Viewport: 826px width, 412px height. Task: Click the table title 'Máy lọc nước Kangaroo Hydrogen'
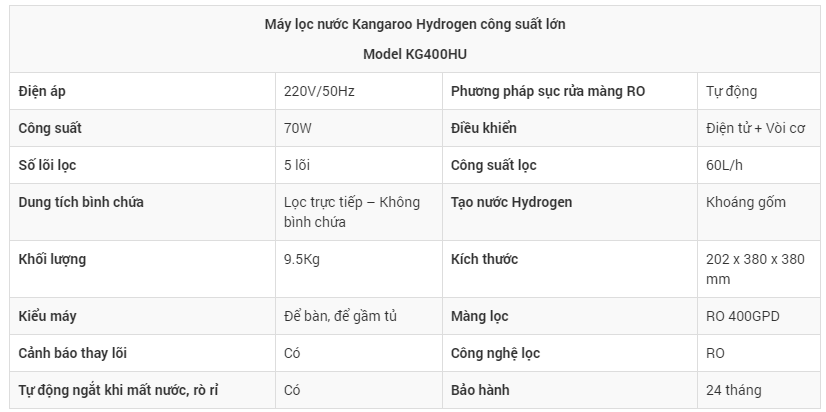pos(414,22)
